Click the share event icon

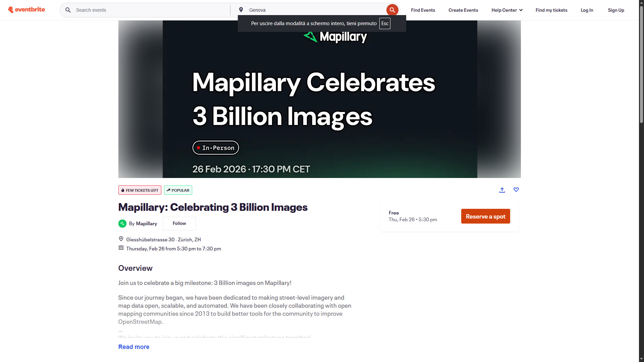[x=502, y=190]
